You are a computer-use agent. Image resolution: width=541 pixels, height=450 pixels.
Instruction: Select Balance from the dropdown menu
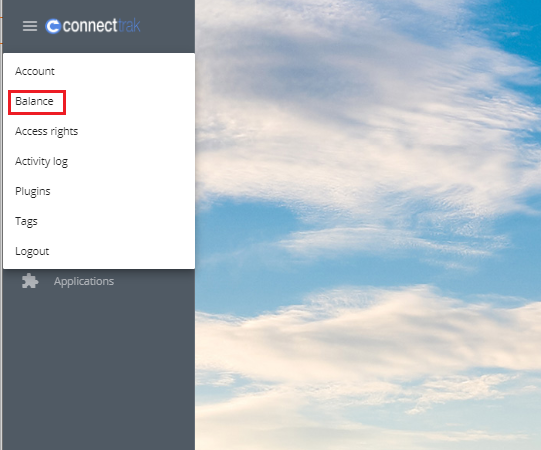click(35, 101)
